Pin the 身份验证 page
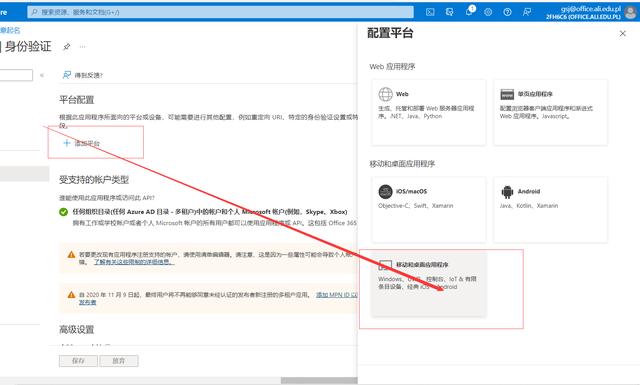640x385 pixels. tap(67, 47)
